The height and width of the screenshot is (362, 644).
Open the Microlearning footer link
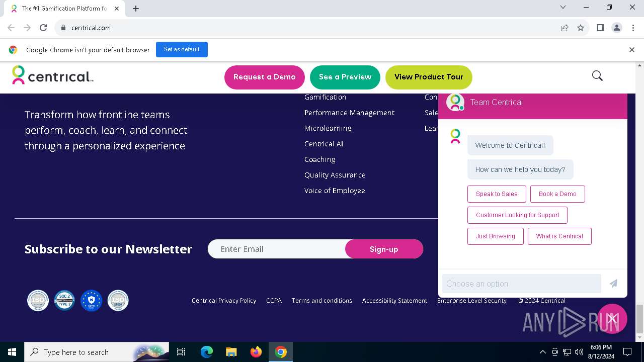[328, 128]
